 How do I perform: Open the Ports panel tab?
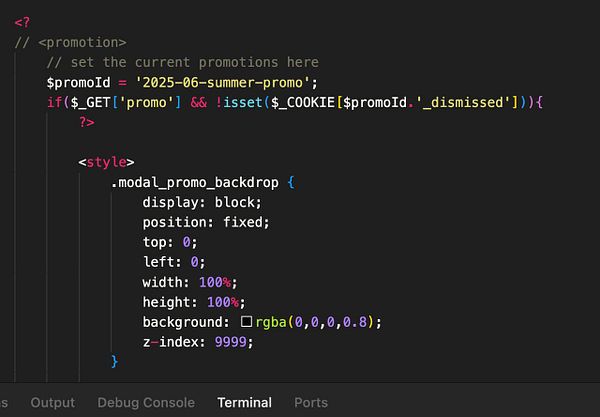311,402
